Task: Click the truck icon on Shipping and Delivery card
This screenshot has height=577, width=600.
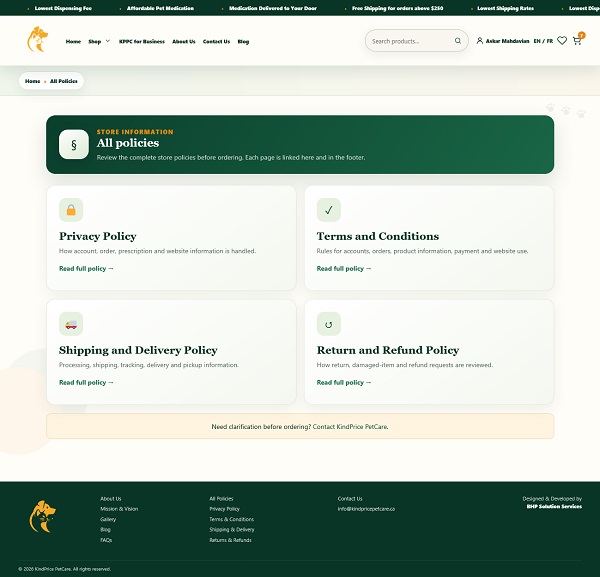Action: (x=71, y=324)
